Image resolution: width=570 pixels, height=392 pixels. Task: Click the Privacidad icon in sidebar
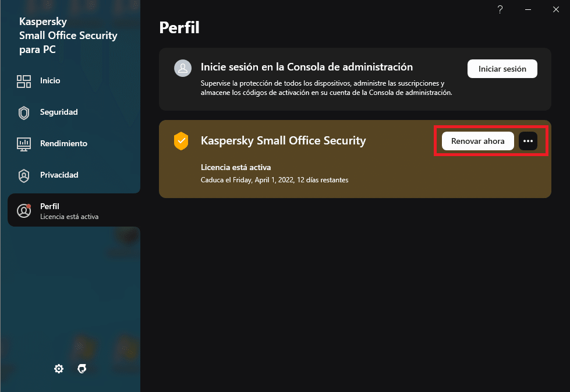[24, 175]
